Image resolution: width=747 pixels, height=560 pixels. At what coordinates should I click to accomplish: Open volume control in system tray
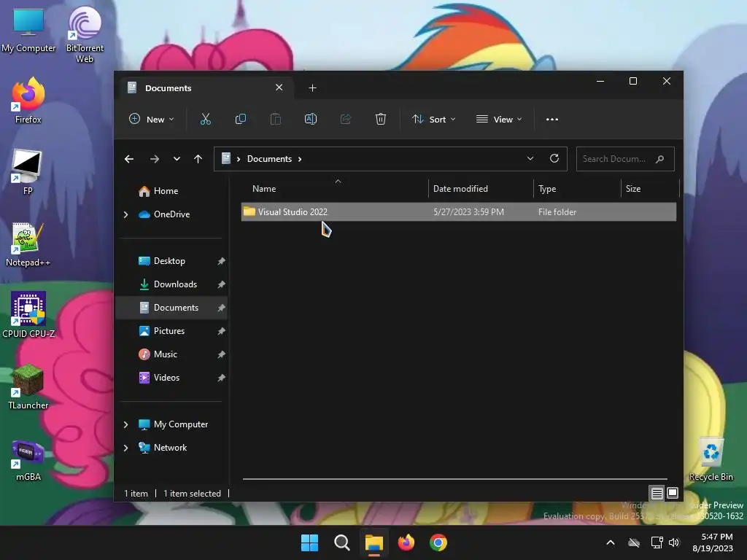tap(673, 542)
